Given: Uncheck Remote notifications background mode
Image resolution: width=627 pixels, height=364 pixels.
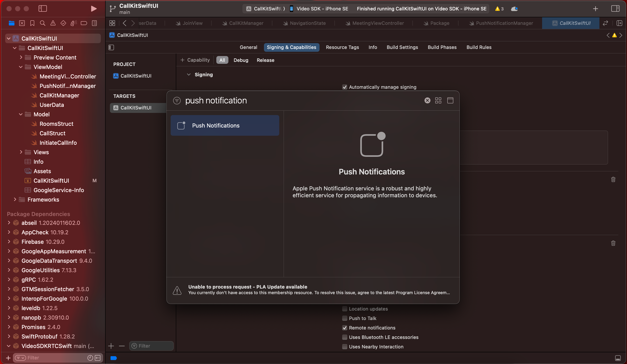Looking at the screenshot, I should click(345, 328).
